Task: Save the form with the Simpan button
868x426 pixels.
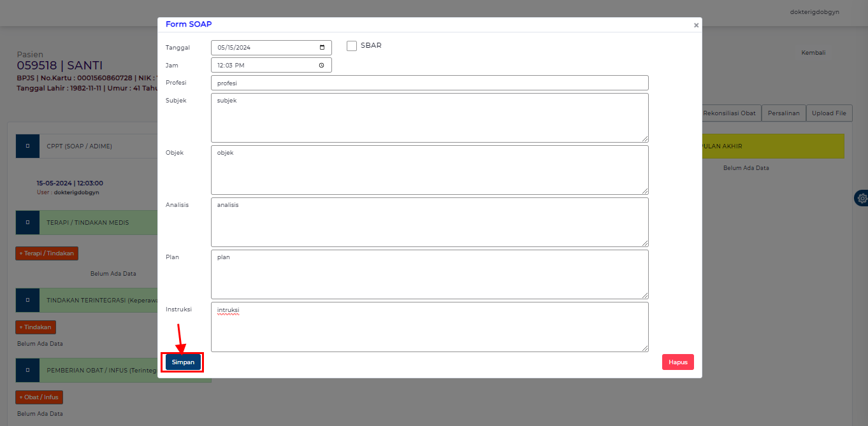Action: pyautogui.click(x=182, y=362)
